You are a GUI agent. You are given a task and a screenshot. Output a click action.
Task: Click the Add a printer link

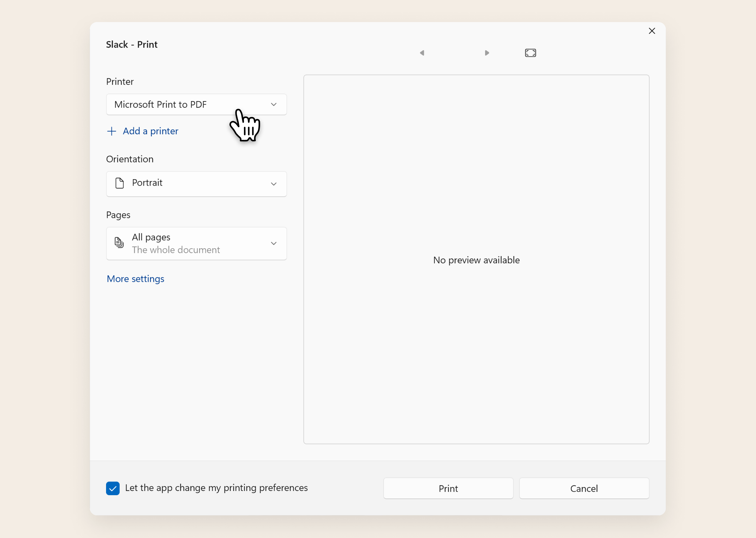coord(150,131)
